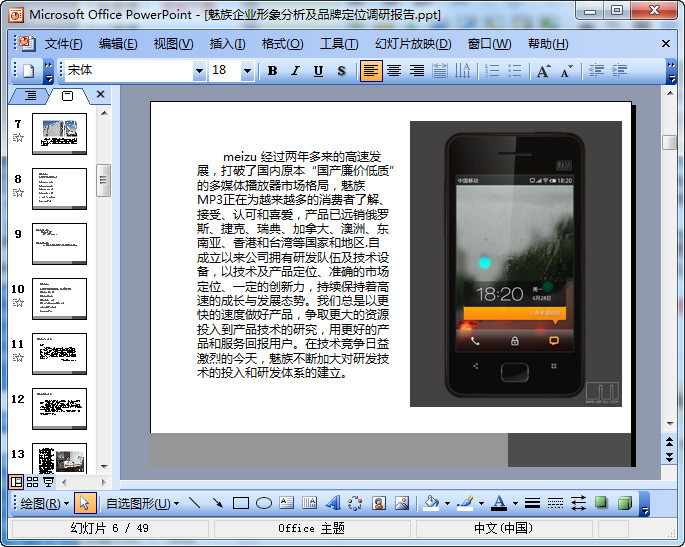The image size is (685, 547).
Task: Right-align the text
Action: [x=417, y=71]
